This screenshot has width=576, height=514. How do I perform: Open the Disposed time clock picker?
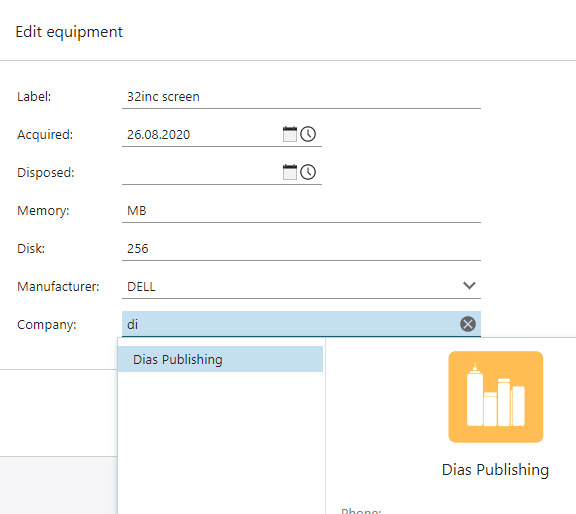coord(308,172)
